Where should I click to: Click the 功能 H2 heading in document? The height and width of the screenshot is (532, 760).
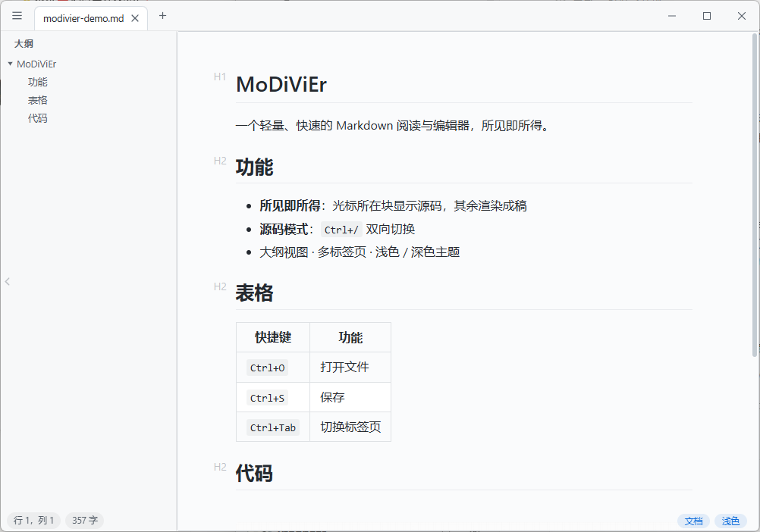(x=254, y=167)
